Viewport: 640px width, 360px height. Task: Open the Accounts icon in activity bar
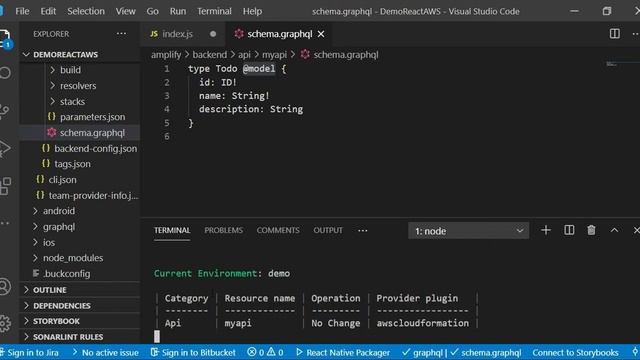4,287
